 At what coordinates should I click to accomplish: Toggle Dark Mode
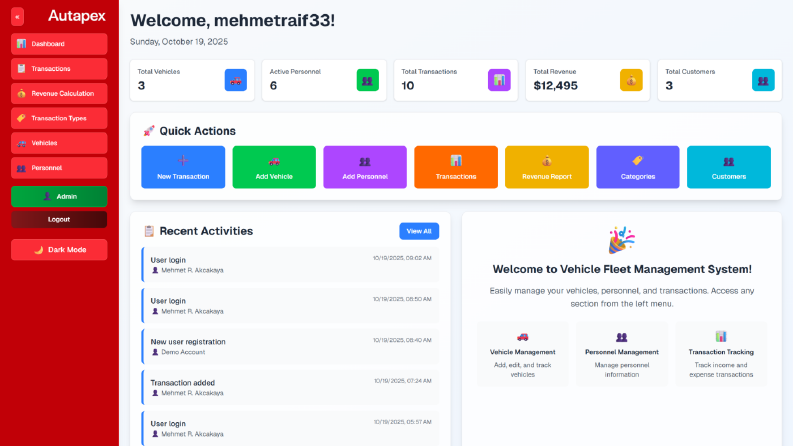tap(59, 250)
